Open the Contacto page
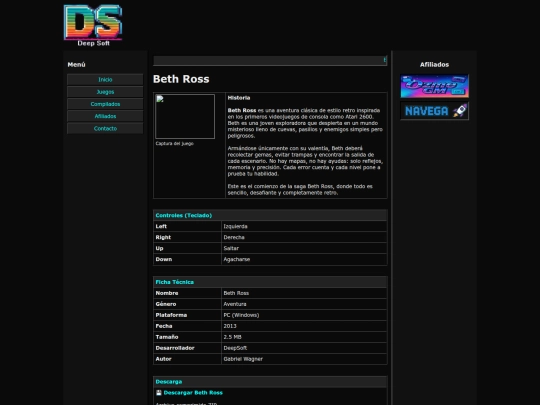Screen dimensions: 540x405 [x=105, y=128]
